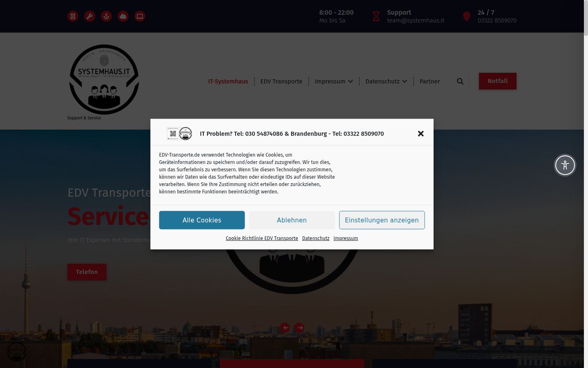Click the red Telefon button
588x368 pixels.
pyautogui.click(x=87, y=272)
